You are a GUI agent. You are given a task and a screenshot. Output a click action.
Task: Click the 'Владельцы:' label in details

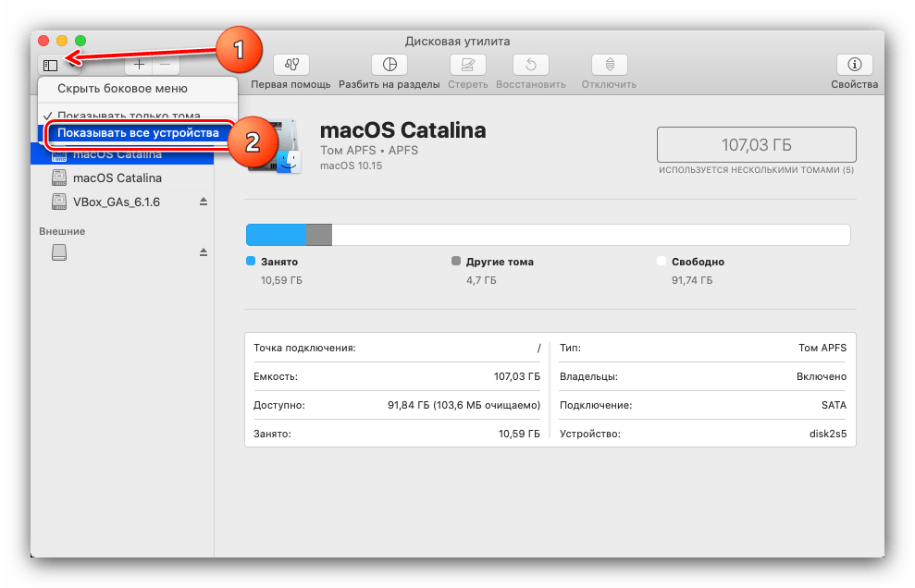588,377
